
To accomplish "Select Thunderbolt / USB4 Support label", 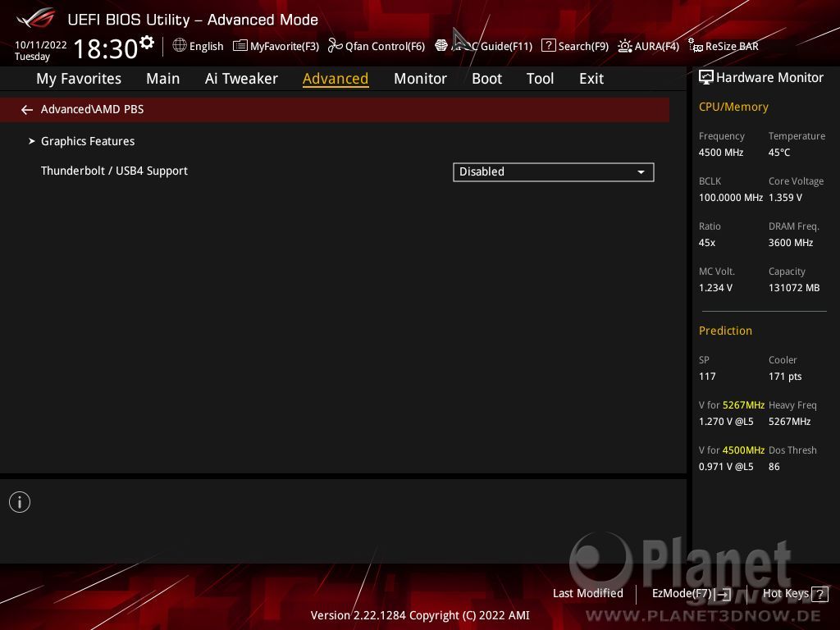I will point(114,171).
